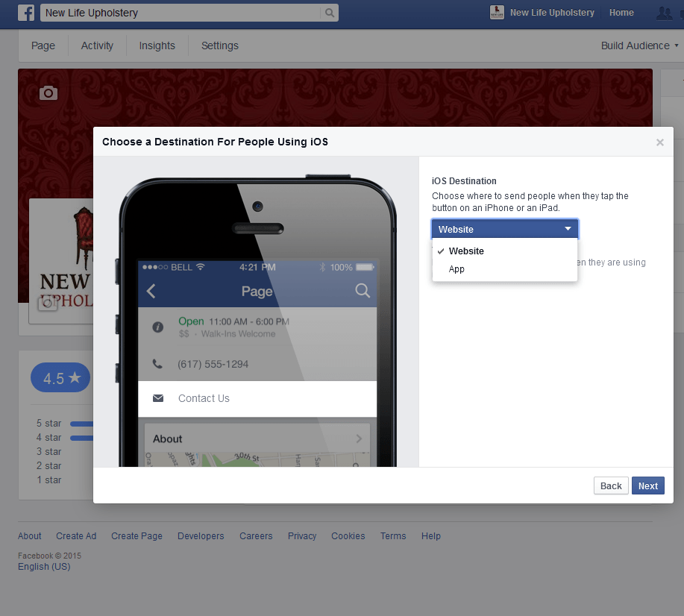Image resolution: width=684 pixels, height=616 pixels.
Task: Tap the search icon in phone preview
Action: tap(363, 291)
